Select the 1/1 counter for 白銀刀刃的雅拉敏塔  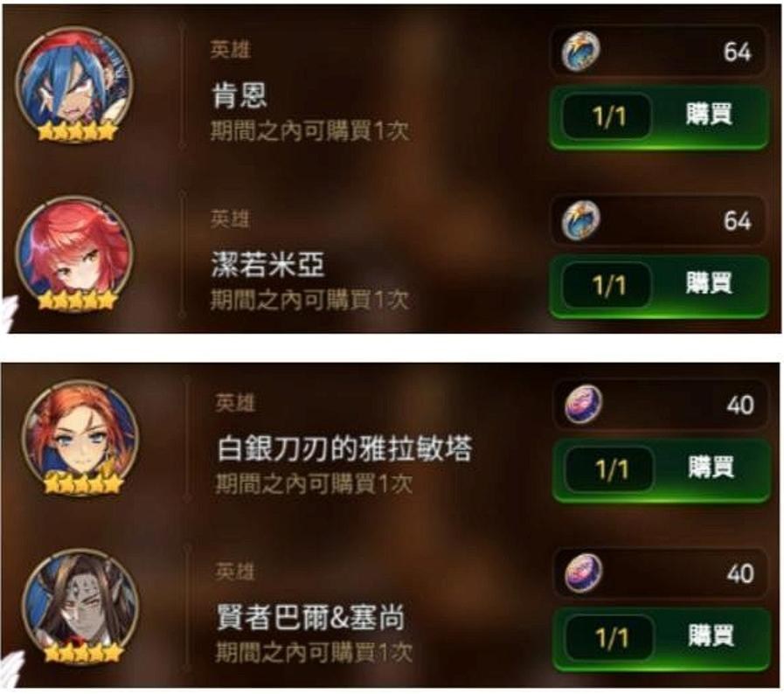[610, 469]
